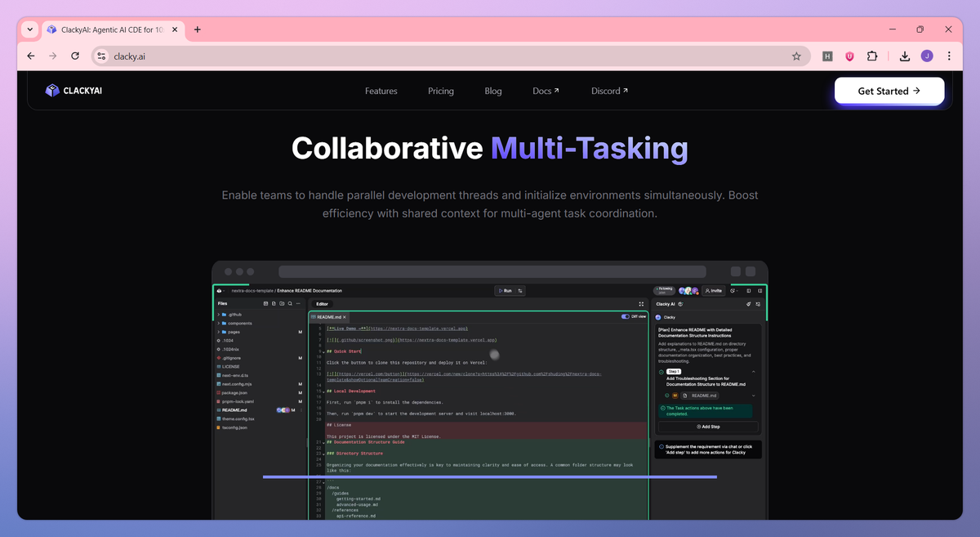Open the browser Downloads icon

tap(905, 56)
